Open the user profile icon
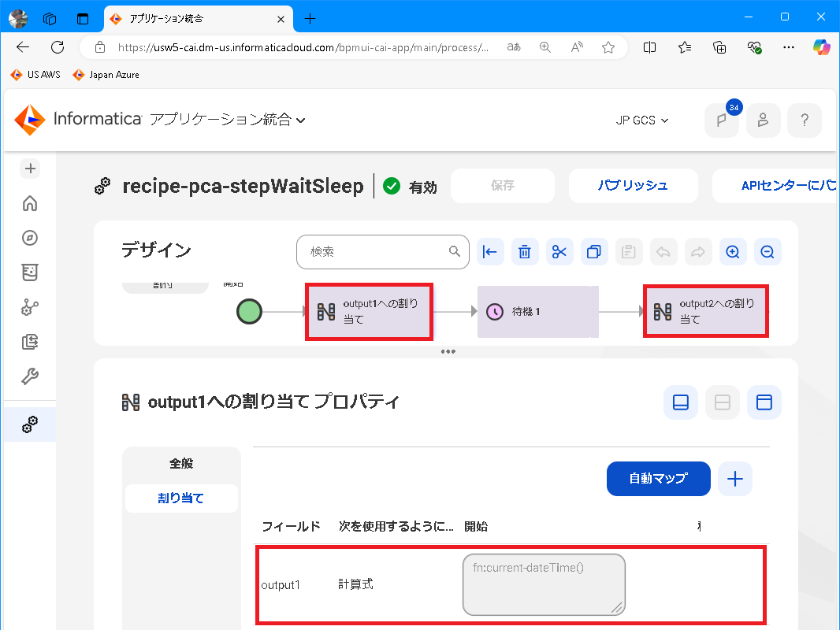The image size is (840, 630). tap(764, 120)
